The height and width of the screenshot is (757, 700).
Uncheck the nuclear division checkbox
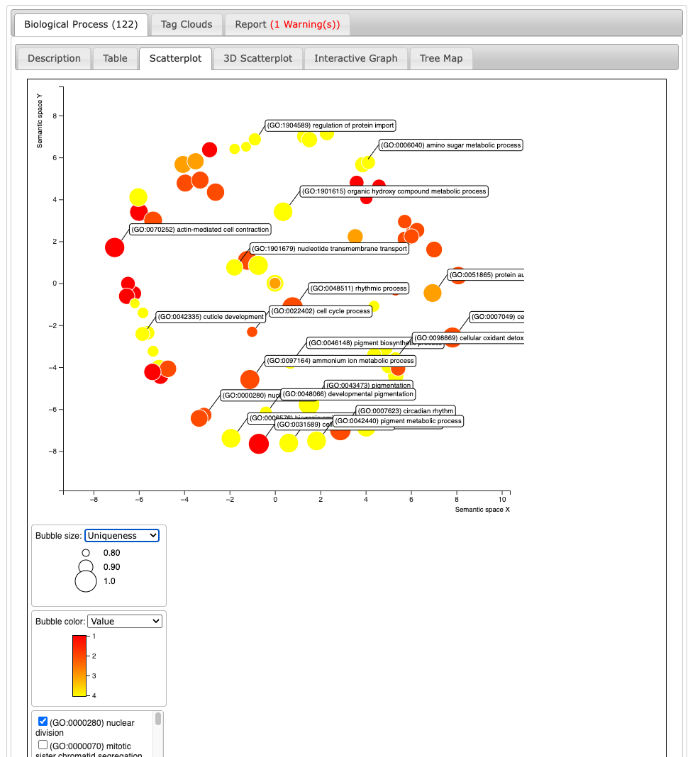pyautogui.click(x=43, y=722)
